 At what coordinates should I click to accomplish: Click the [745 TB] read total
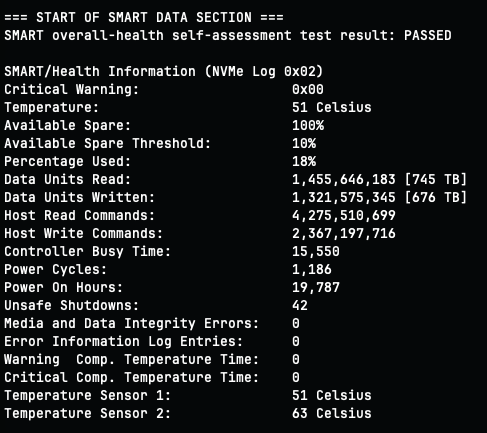coord(435,179)
